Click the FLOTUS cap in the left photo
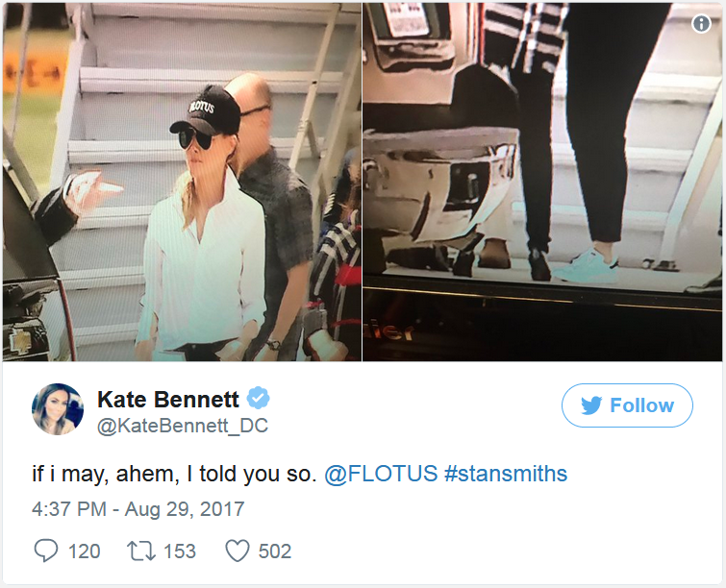The width and height of the screenshot is (726, 588). [206, 110]
